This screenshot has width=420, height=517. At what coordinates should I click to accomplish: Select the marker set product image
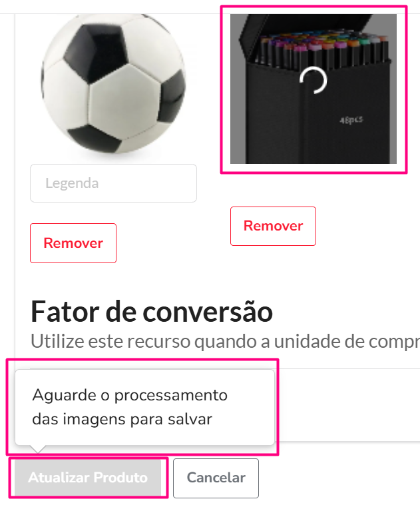(x=314, y=89)
